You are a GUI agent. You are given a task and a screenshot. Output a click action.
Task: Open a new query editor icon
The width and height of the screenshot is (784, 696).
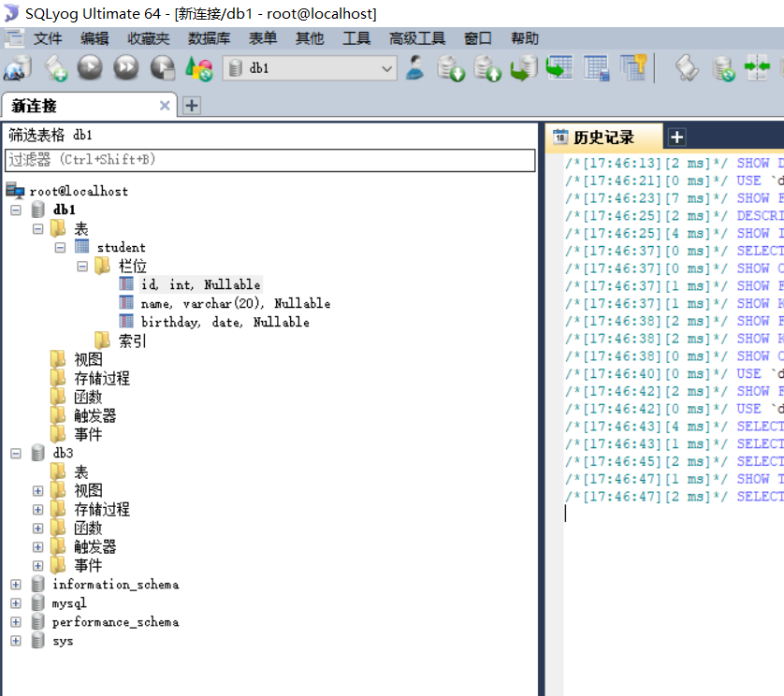55,68
